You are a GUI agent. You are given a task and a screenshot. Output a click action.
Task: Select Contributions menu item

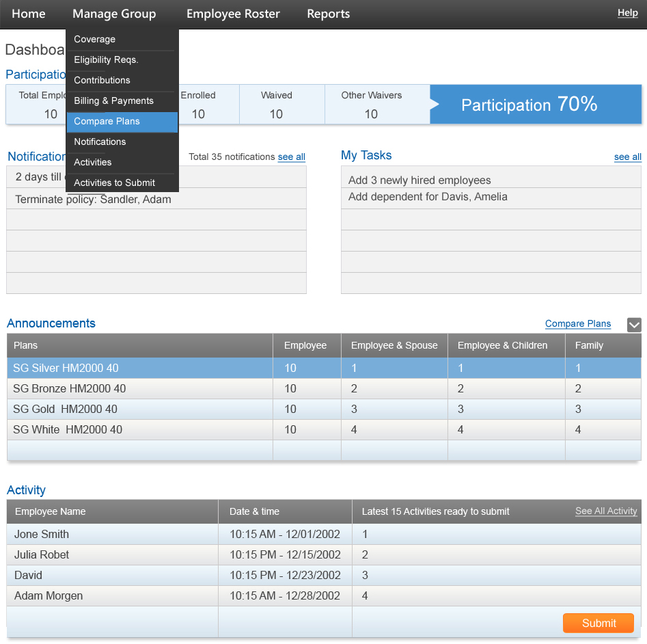pyautogui.click(x=102, y=81)
